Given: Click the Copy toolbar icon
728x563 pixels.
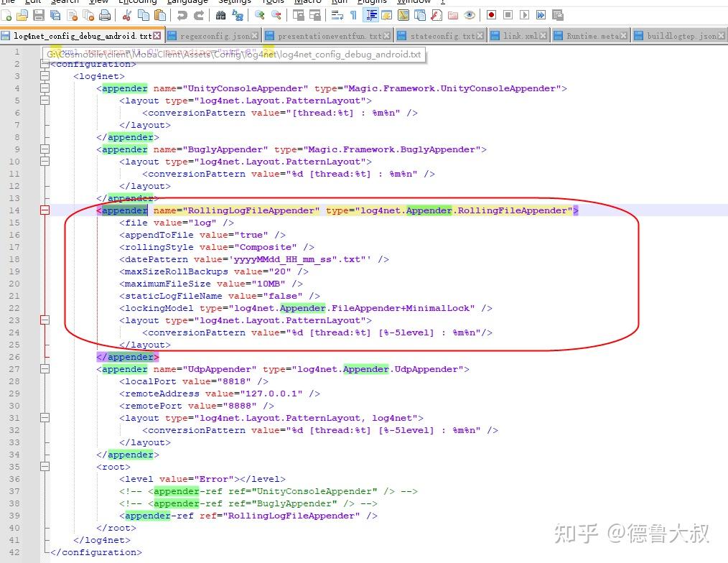Looking at the screenshot, I should [x=144, y=15].
